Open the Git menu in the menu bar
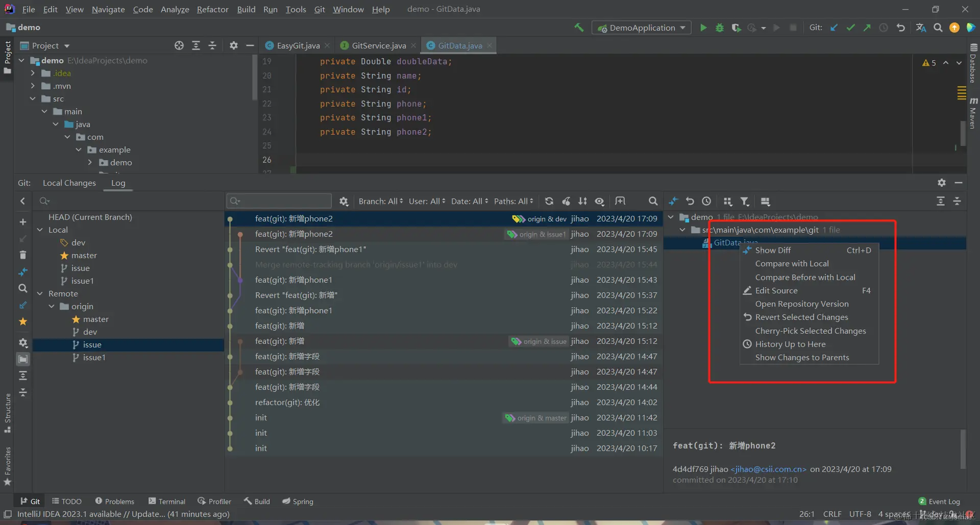 click(320, 9)
